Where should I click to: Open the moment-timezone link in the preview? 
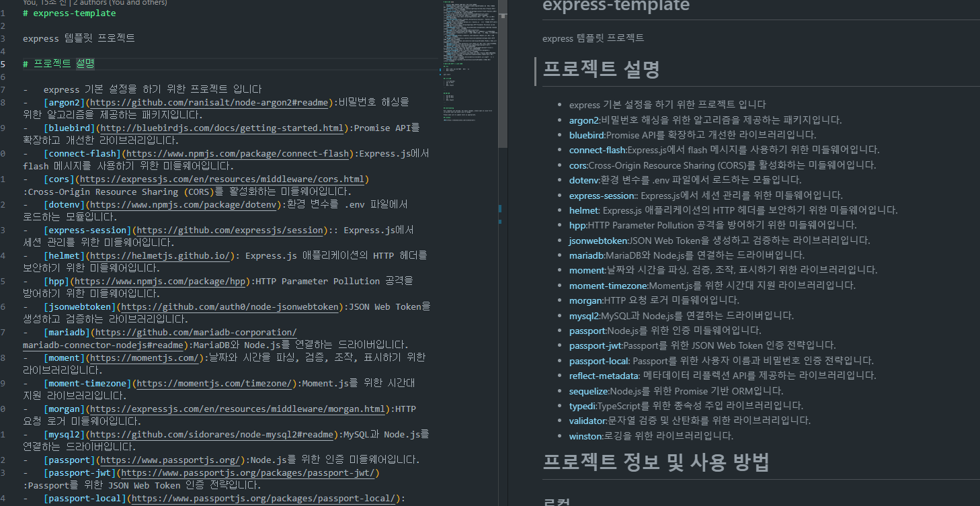pyautogui.click(x=608, y=285)
